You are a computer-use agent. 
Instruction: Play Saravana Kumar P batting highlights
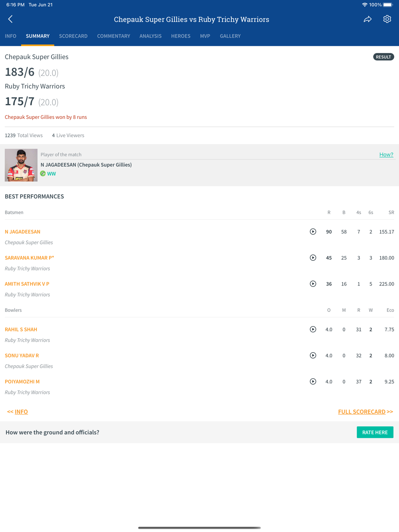tap(313, 258)
